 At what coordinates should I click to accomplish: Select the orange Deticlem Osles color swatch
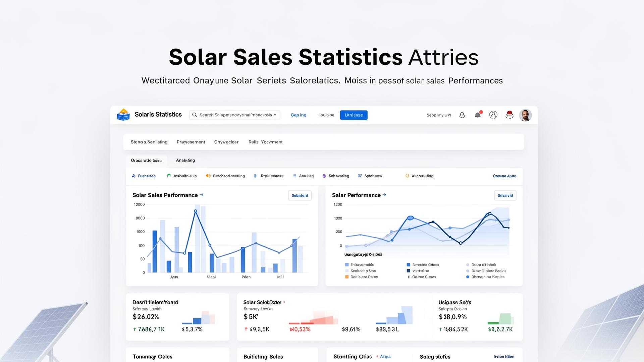tap(346, 277)
